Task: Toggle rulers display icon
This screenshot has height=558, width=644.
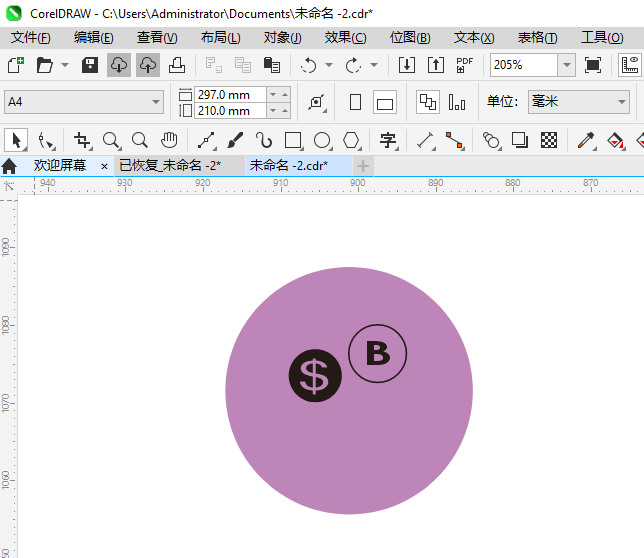Action: [630, 65]
